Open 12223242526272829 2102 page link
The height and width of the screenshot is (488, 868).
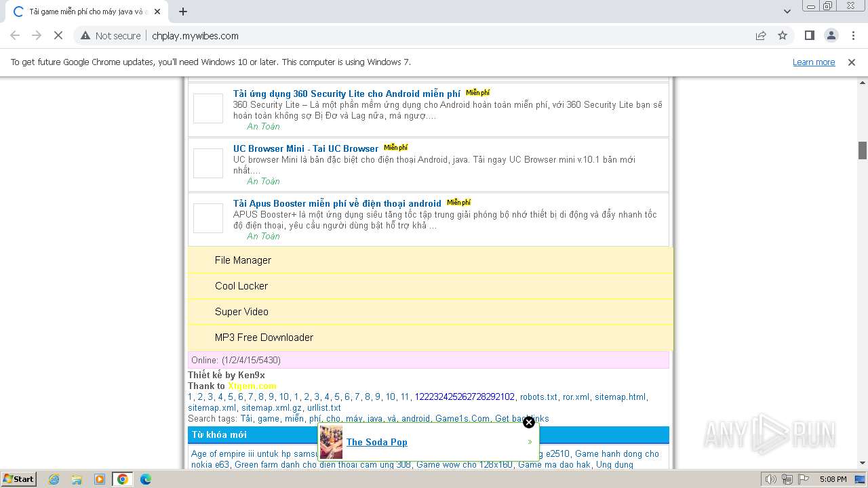465,397
